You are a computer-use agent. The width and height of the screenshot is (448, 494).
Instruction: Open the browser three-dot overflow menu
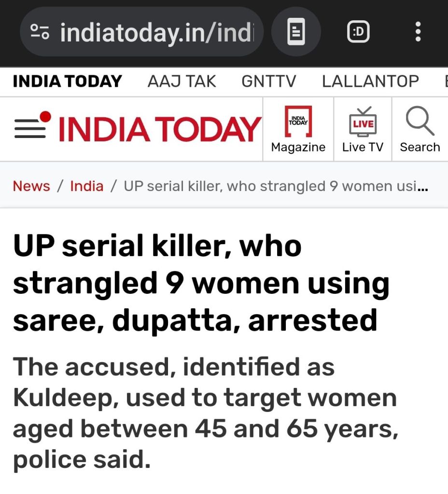418,32
